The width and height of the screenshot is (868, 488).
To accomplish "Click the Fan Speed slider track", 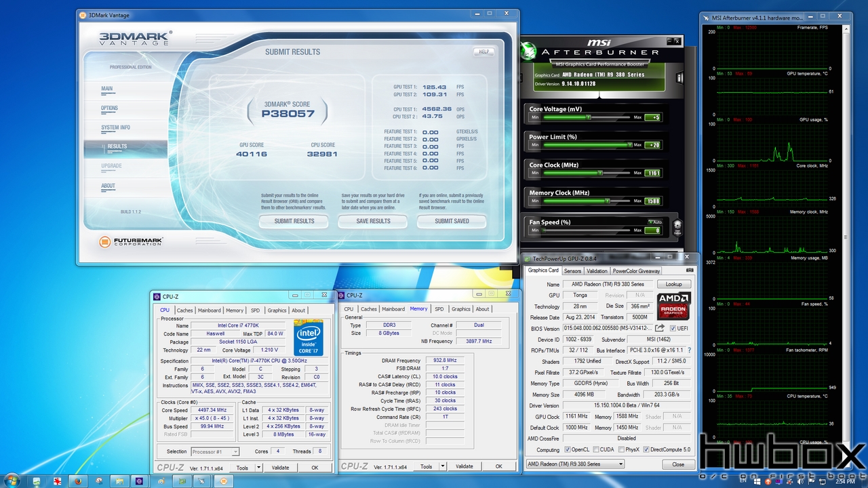I will coord(587,230).
